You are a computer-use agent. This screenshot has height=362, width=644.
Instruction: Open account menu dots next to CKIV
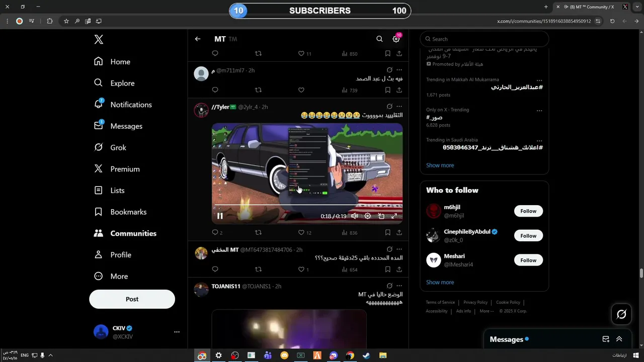[x=177, y=332]
